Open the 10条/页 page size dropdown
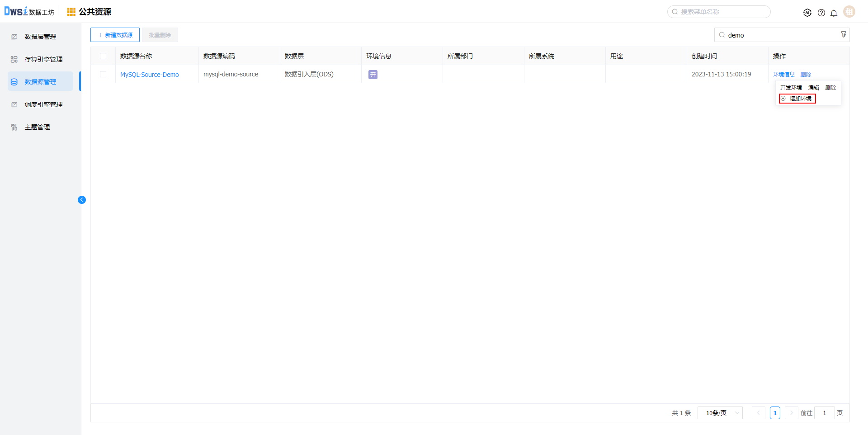This screenshot has height=435, width=868. click(x=720, y=413)
